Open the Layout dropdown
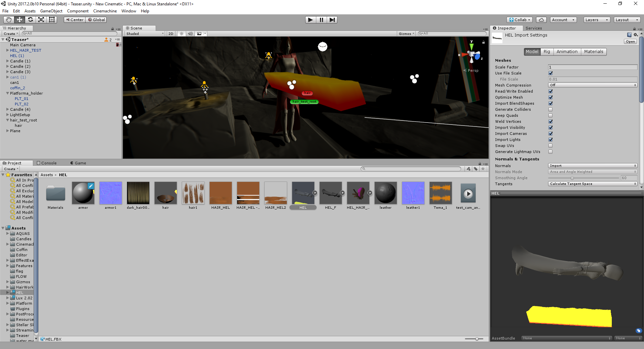 click(x=627, y=20)
